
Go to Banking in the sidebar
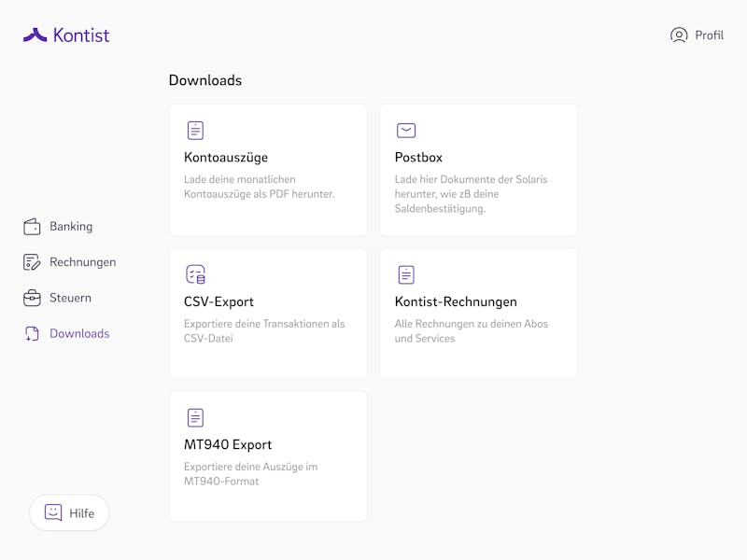point(58,227)
